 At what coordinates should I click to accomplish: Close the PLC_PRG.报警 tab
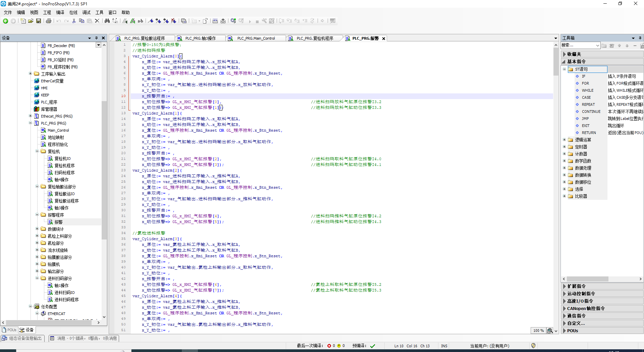(x=384, y=38)
